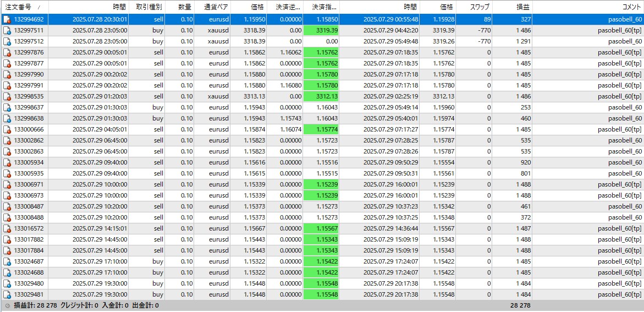Click the 時間 header right of 決済指...
The width and height of the screenshot is (644, 312).
pos(379,7)
